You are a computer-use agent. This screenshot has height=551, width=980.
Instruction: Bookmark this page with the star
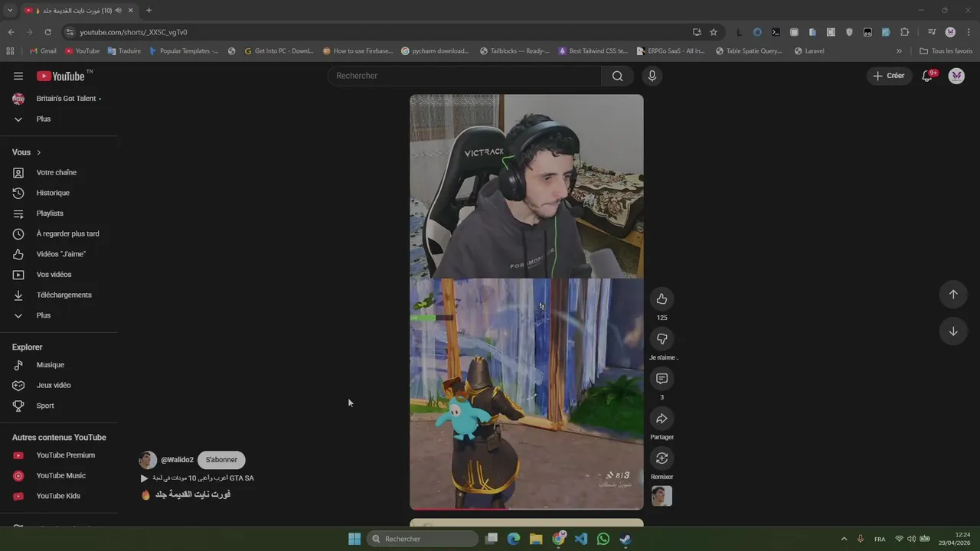pyautogui.click(x=714, y=32)
